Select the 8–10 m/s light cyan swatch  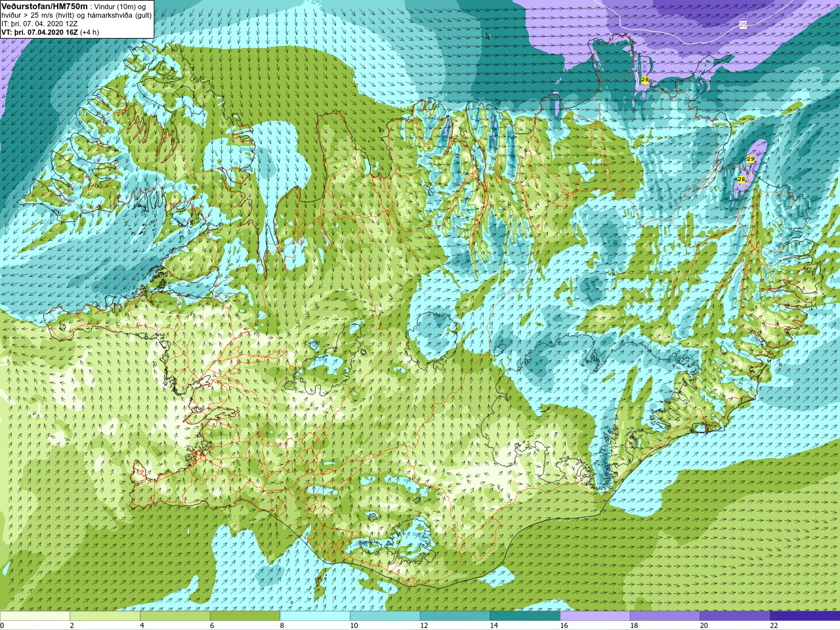coord(315,616)
